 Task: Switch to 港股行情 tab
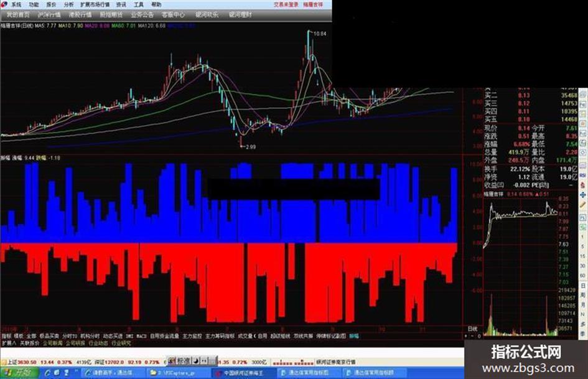(x=80, y=15)
